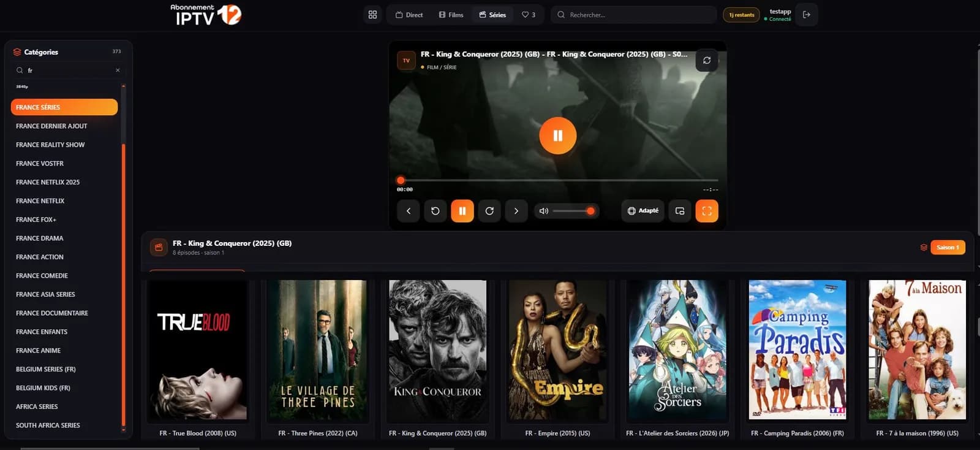
Task: Focus the Rechercher search field
Action: (x=633, y=15)
